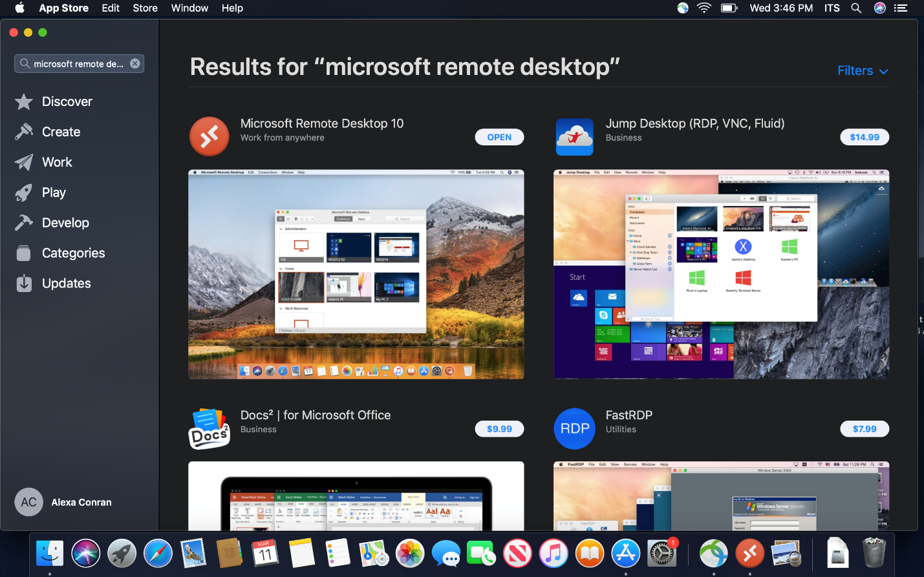Open Calendar from the Dock
Image resolution: width=924 pixels, height=577 pixels.
click(265, 554)
